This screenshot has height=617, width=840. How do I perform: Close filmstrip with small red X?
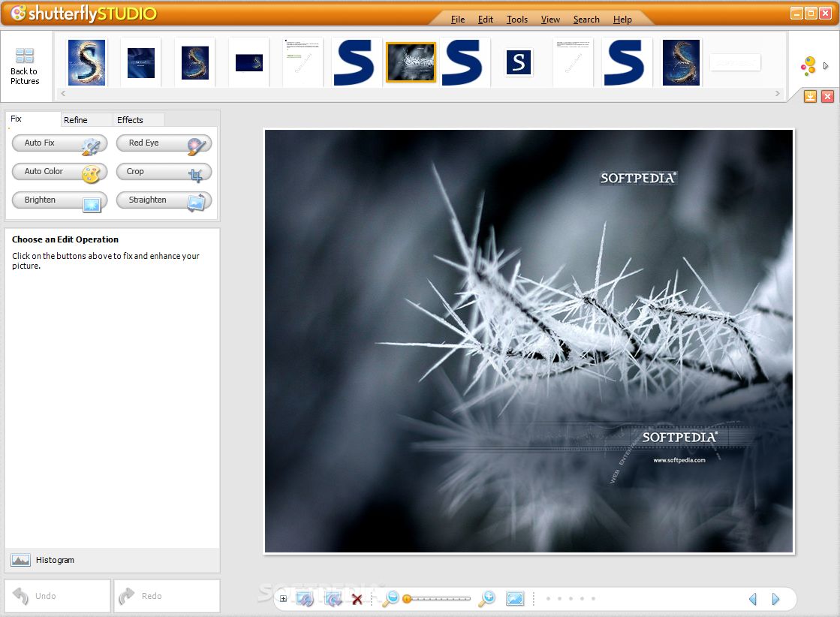tap(828, 96)
